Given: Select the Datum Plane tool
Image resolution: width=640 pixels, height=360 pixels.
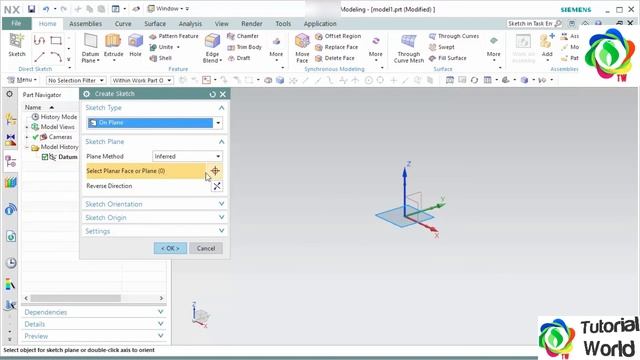Looking at the screenshot, I should click(x=90, y=48).
